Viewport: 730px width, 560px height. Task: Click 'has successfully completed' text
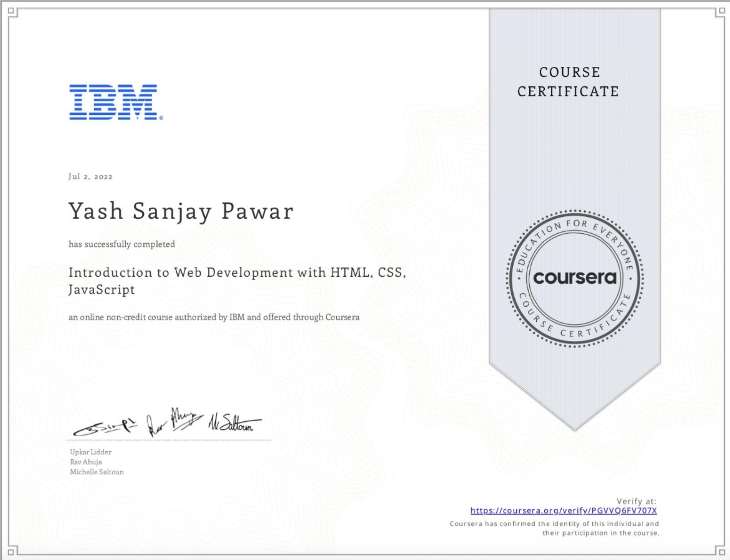(122, 245)
